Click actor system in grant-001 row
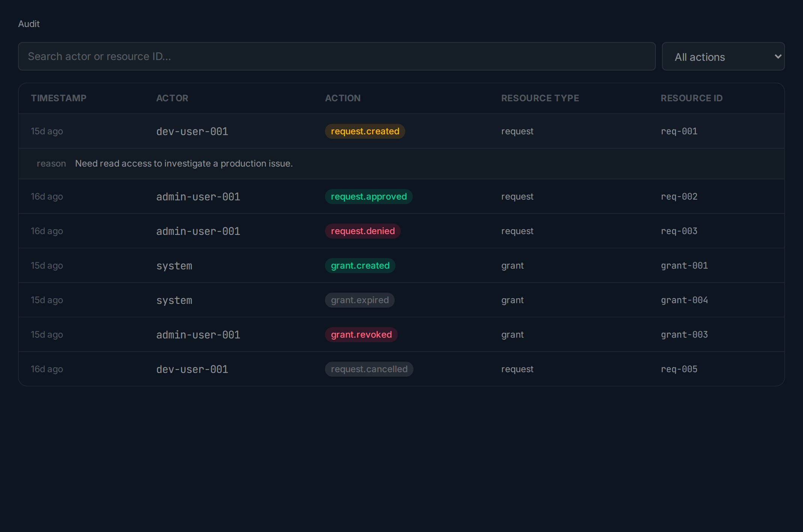Image resolution: width=803 pixels, height=532 pixels. point(174,266)
